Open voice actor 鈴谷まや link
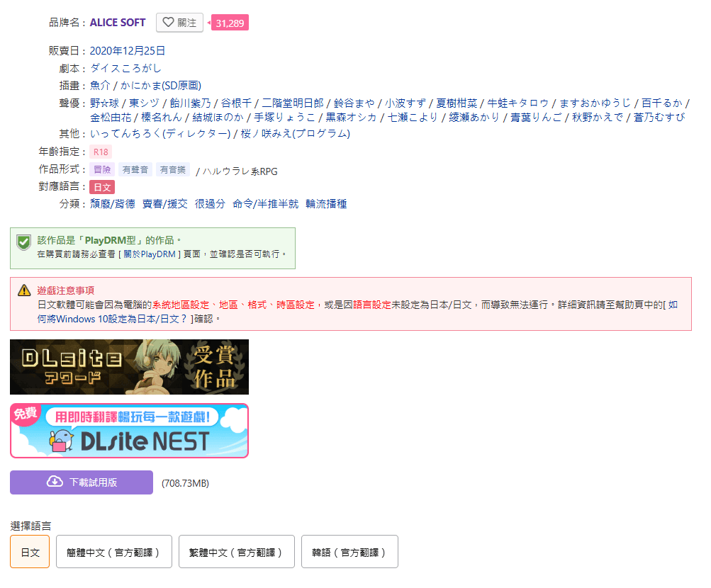Viewport: 711px width, 588px height. [354, 103]
